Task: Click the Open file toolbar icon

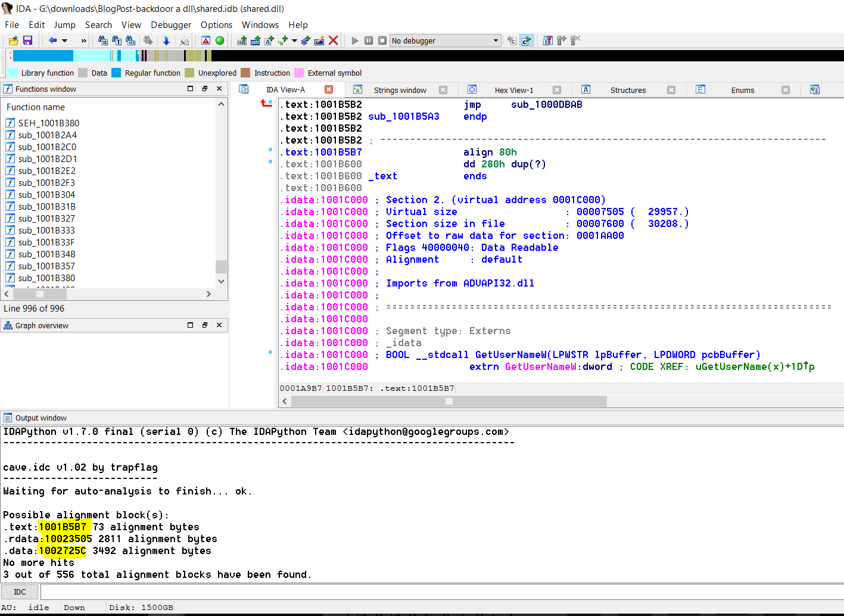Action: click(x=13, y=41)
